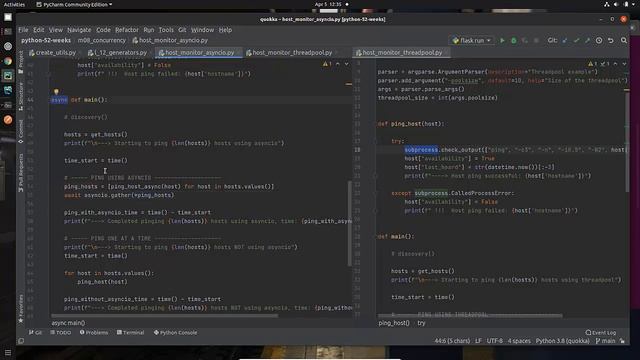Toggle the Favorites tool window
The image size is (640, 360).
[21, 309]
